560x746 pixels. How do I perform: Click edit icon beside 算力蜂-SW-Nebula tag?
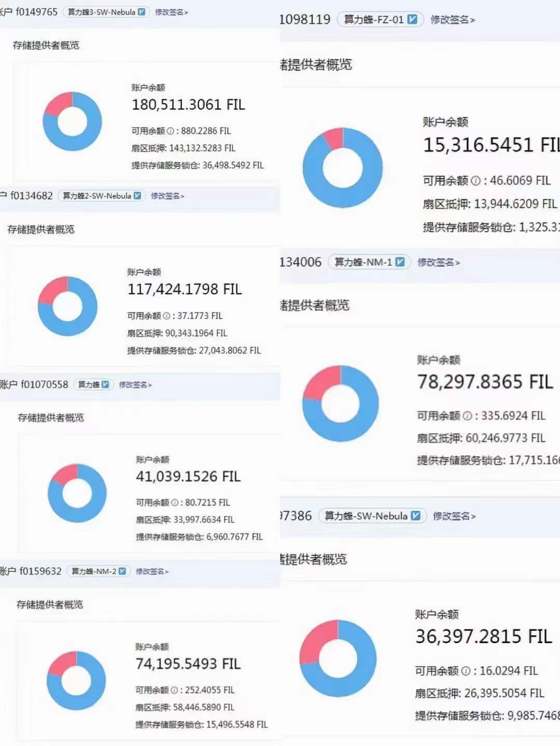pyautogui.click(x=415, y=516)
